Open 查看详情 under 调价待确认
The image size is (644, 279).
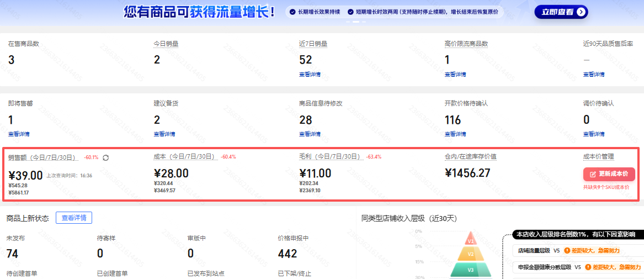tap(594, 134)
